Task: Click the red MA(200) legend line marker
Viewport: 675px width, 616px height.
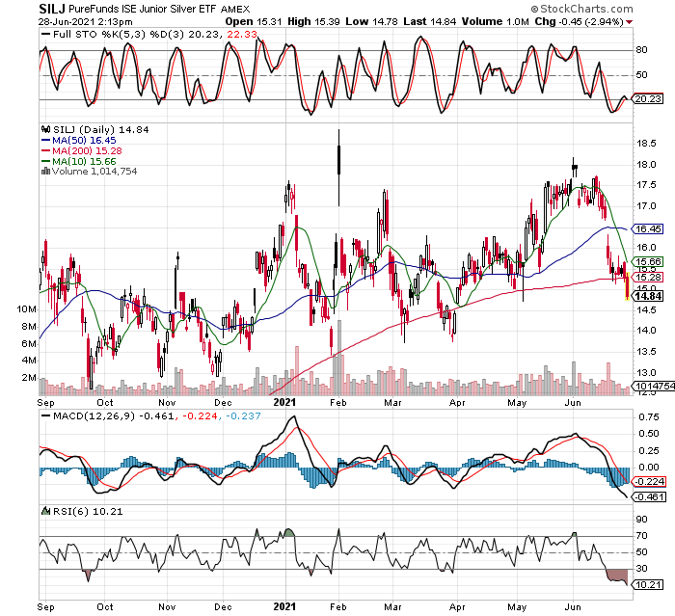Action: [45, 151]
